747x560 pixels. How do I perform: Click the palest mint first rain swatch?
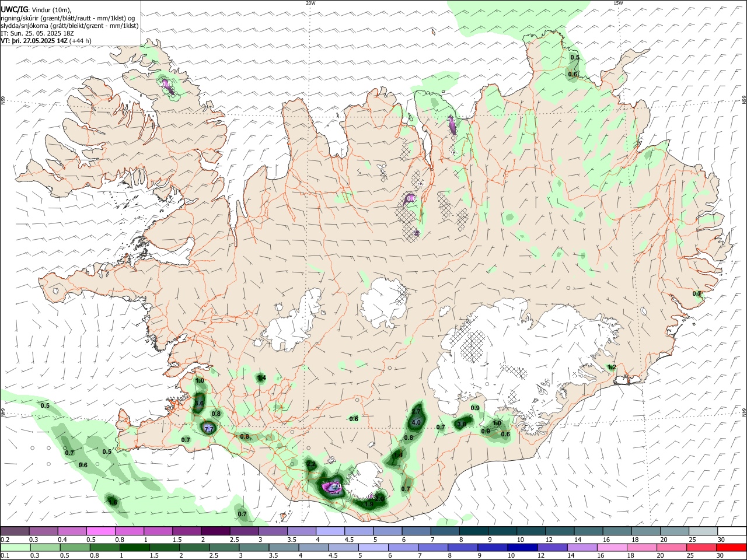[15, 547]
